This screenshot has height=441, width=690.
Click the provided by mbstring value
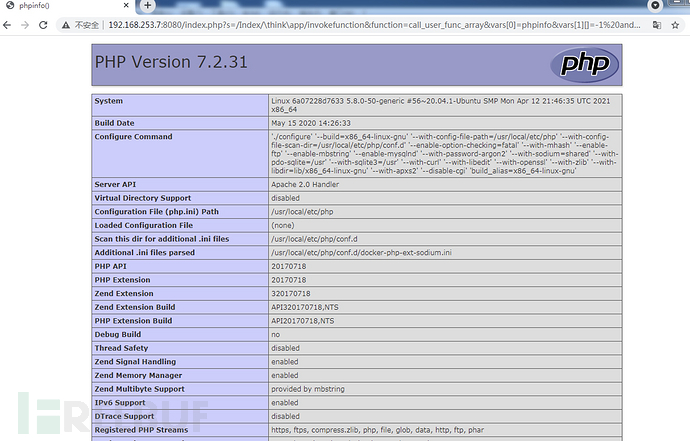(308, 389)
